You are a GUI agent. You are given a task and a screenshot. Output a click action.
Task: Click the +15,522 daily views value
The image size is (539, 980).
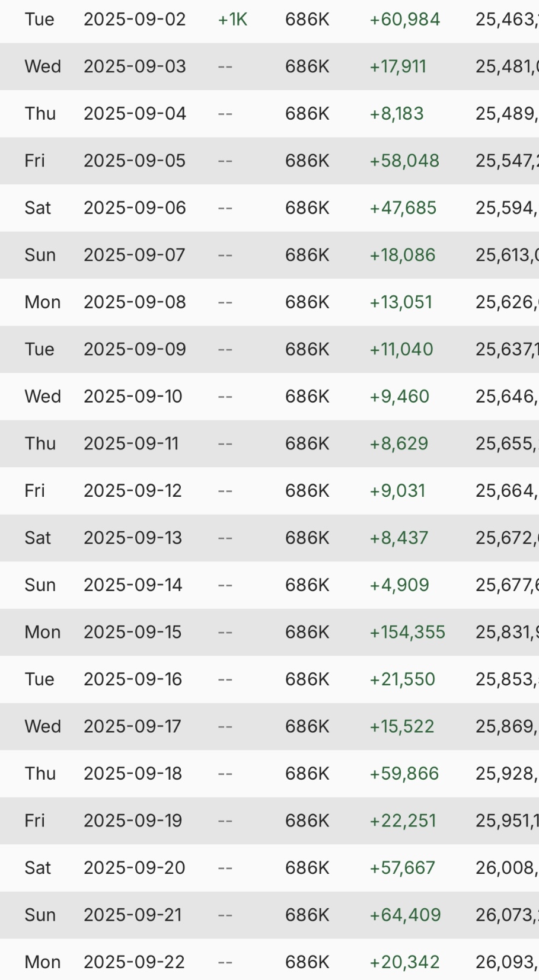coord(401,726)
